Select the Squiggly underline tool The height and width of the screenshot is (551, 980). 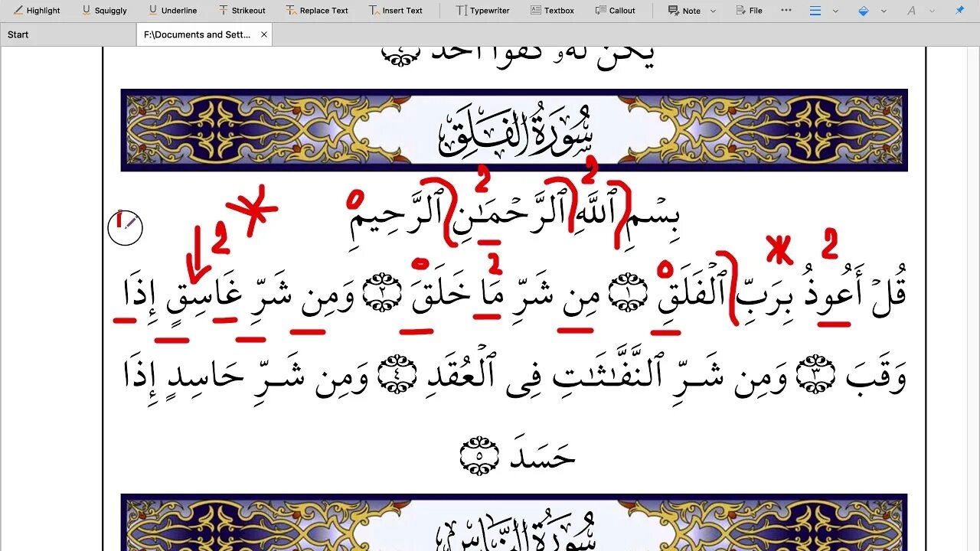[x=104, y=11]
